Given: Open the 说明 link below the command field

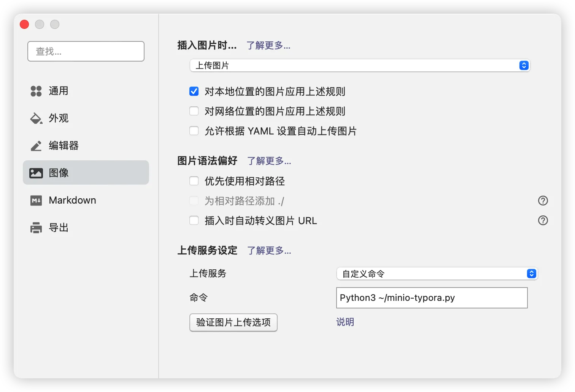Looking at the screenshot, I should click(345, 322).
